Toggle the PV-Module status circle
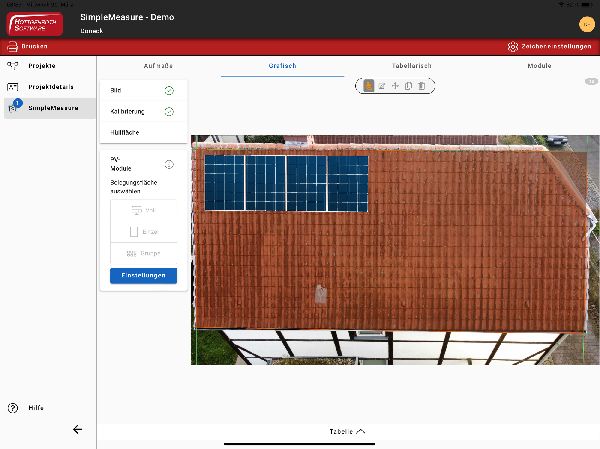600x449 pixels. tap(169, 164)
